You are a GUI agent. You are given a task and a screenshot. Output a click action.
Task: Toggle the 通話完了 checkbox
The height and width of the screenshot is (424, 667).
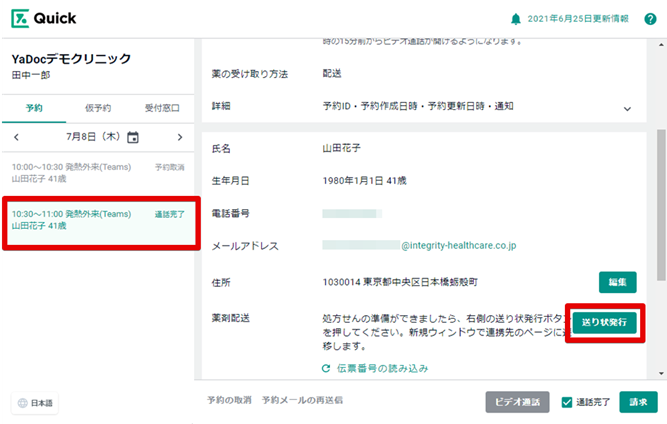(567, 402)
